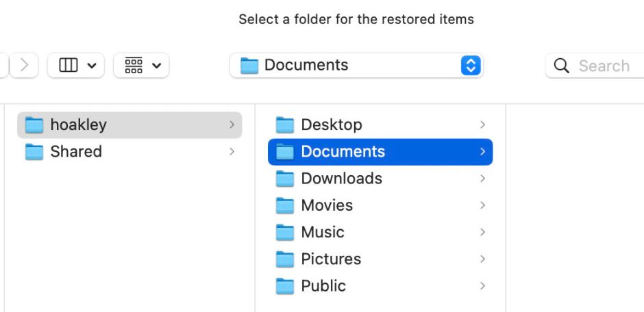
Task: Click the hoakley folder icon
Action: click(34, 125)
